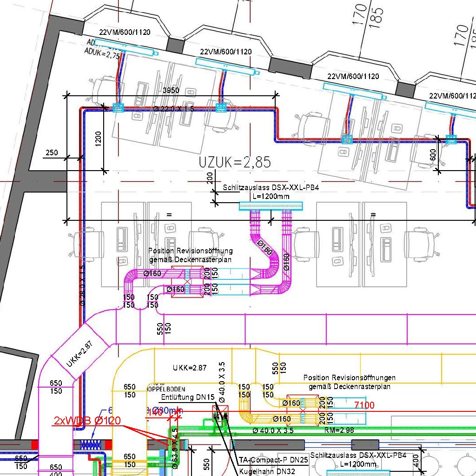Select the 3950 dimension text
Screen dimensions: 476x476
point(171,91)
